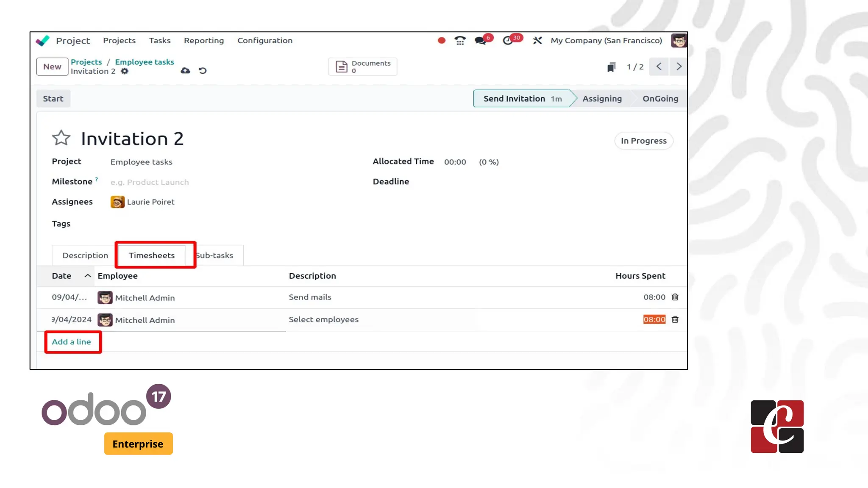Image resolution: width=868 pixels, height=488 pixels.
Task: Open the company selector My Company (San Francisco)
Action: point(606,41)
